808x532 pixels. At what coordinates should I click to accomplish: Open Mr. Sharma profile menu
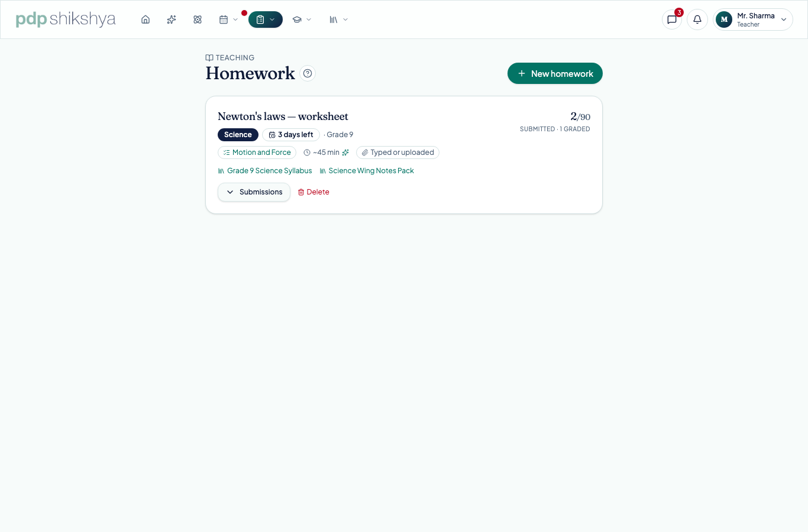click(x=752, y=20)
